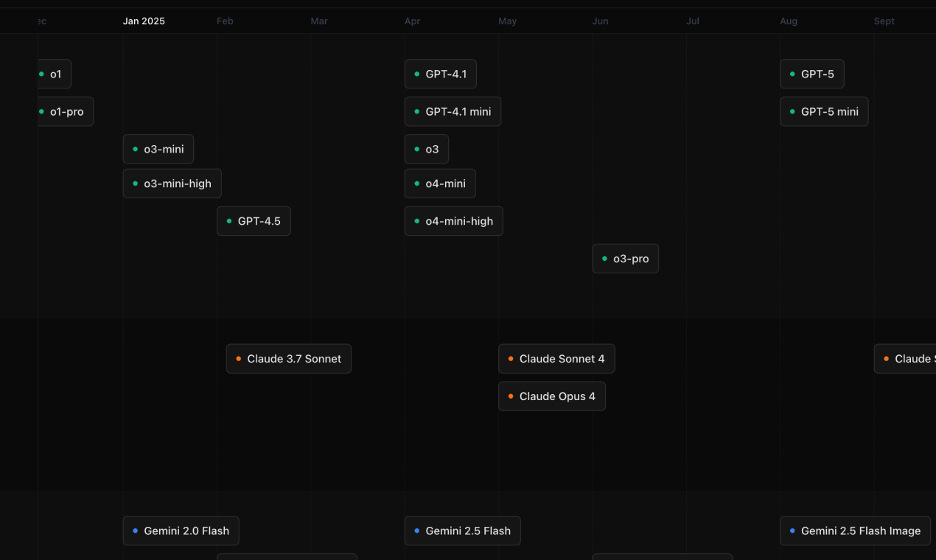Click the orange dot on Claude 3.7 Sonnet
Viewport: 936px width, 560px height.
(237, 358)
